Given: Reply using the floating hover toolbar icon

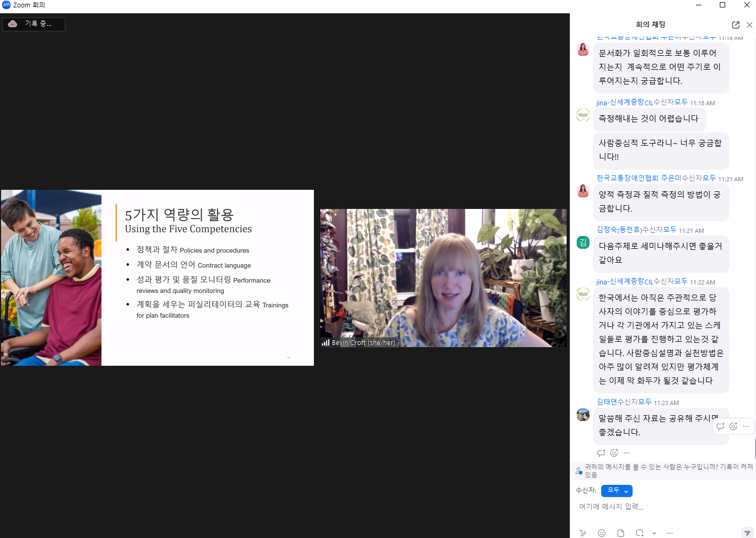Looking at the screenshot, I should [720, 426].
